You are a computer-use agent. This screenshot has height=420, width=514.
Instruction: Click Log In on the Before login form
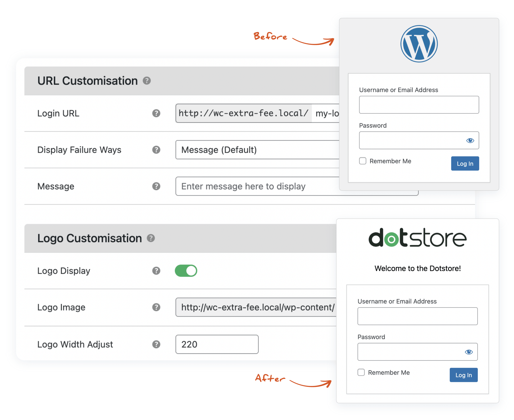click(465, 164)
